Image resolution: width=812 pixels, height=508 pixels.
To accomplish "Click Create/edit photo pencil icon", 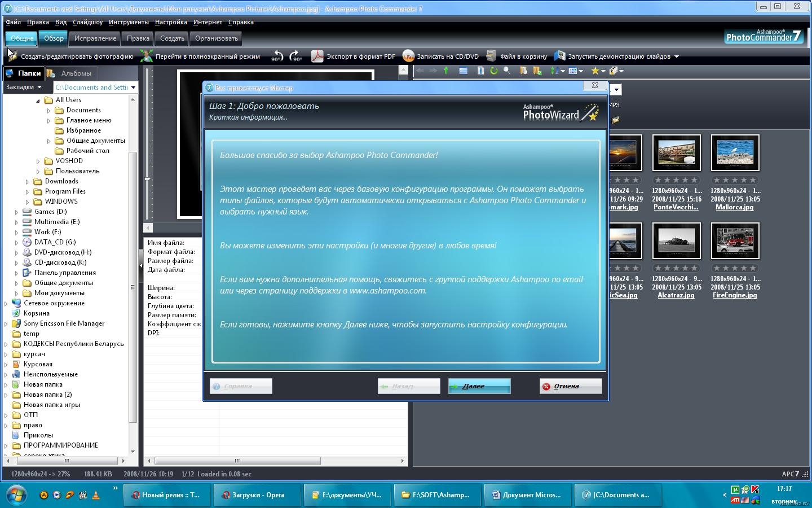I will tap(12, 55).
